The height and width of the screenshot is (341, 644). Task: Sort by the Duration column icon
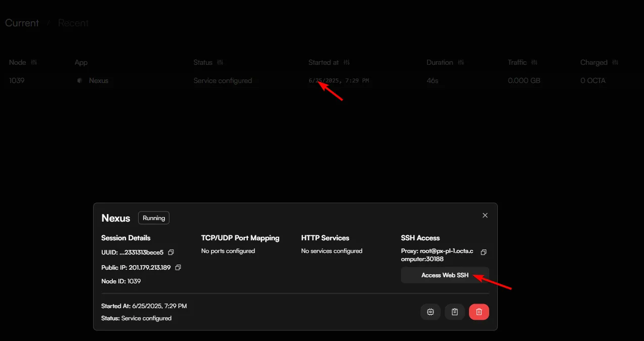click(x=461, y=62)
